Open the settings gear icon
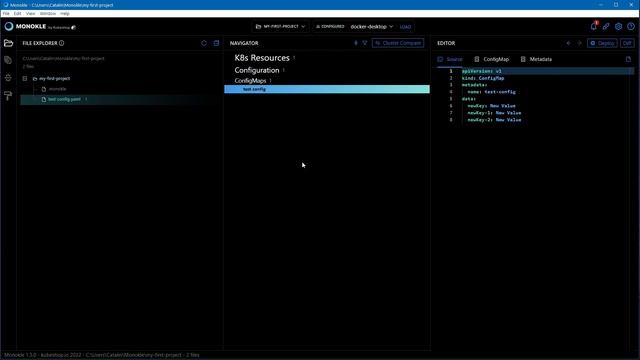 tap(619, 27)
